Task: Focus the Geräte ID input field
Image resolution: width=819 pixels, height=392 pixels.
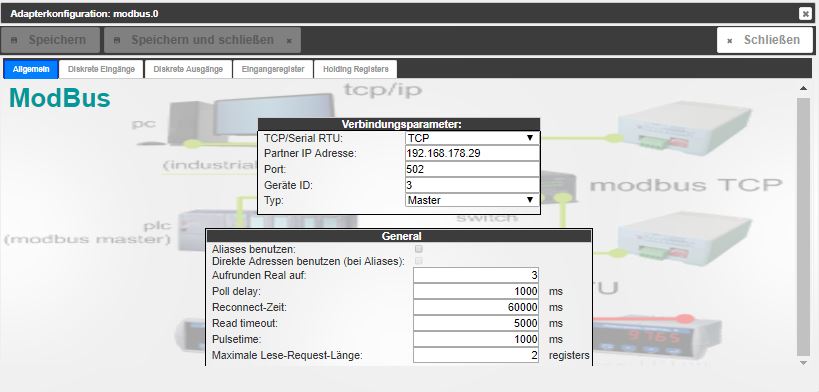Action: click(x=472, y=185)
